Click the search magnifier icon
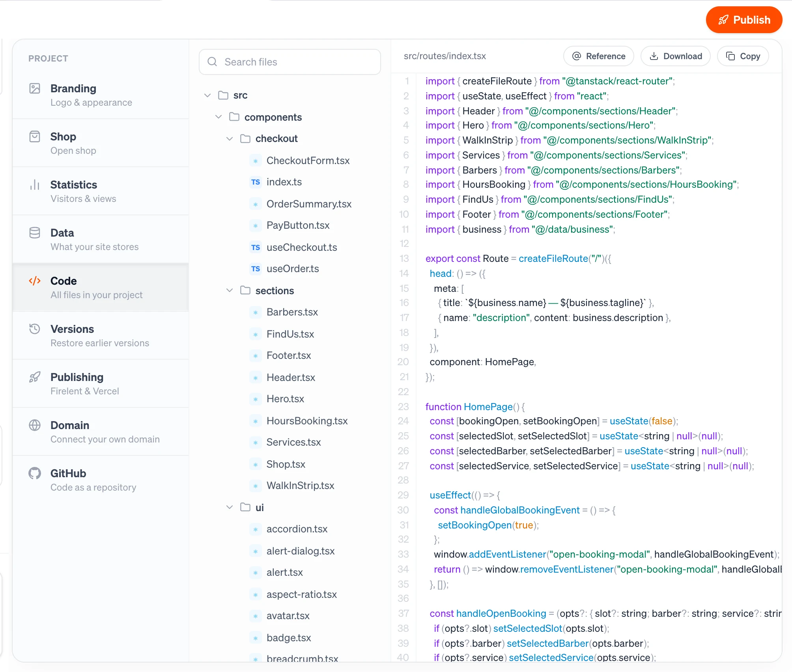This screenshot has height=672, width=792. click(x=212, y=62)
